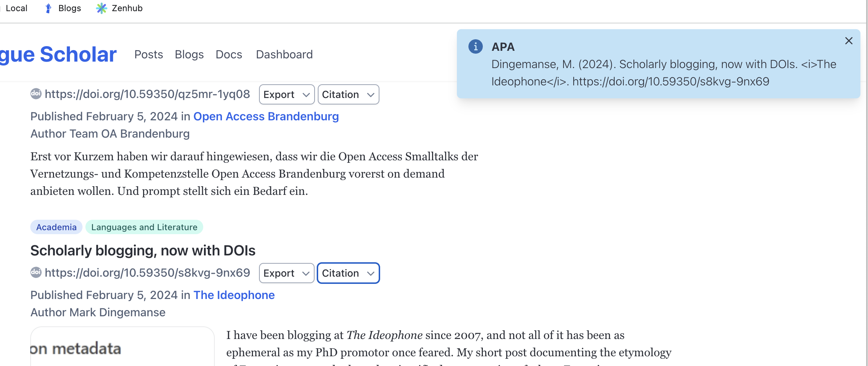
Task: Open the Scholarly blogging, now with DOIs post
Action: coord(143,250)
